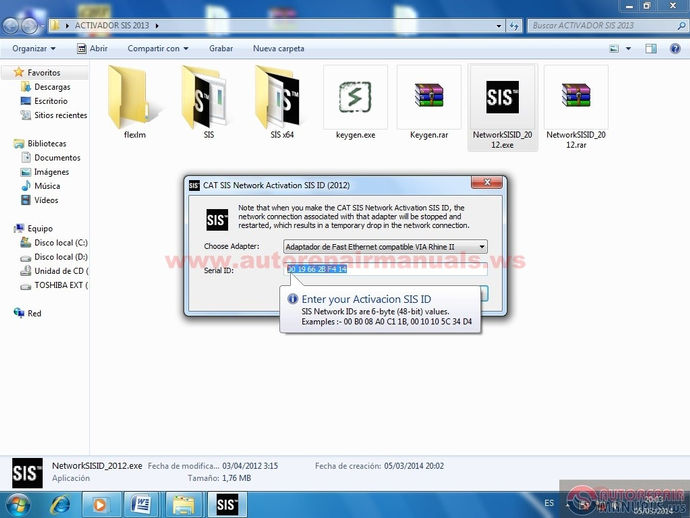This screenshot has width=690, height=518.
Task: Select Bibliotecas in navigation pane
Action: click(x=47, y=143)
